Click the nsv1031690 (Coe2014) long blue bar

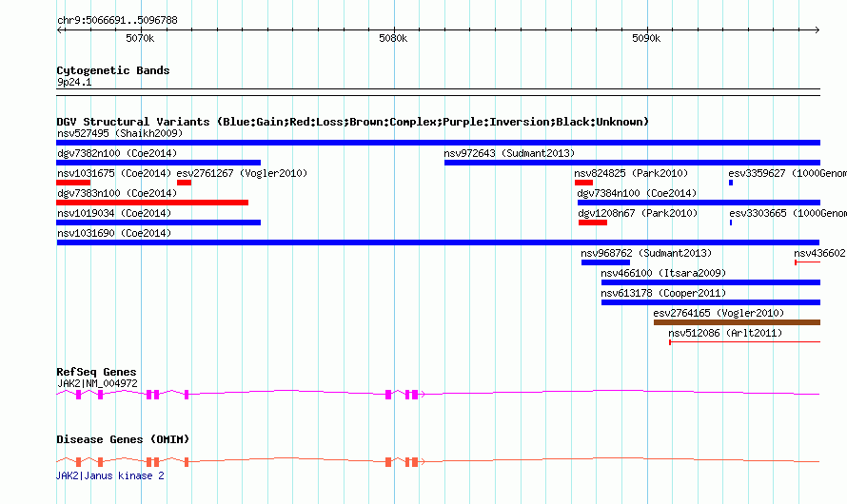point(438,242)
